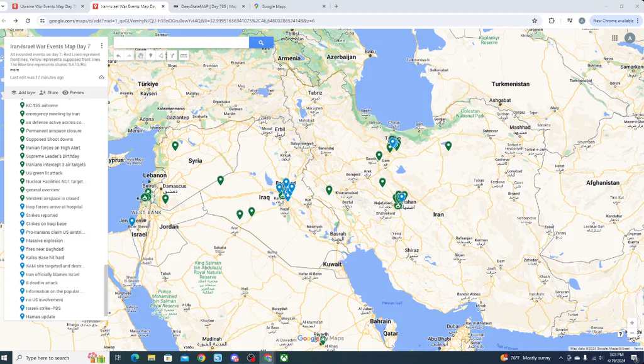Click the undo arrow in map toolbar
Image resolution: width=644 pixels, height=364 pixels.
tap(118, 56)
